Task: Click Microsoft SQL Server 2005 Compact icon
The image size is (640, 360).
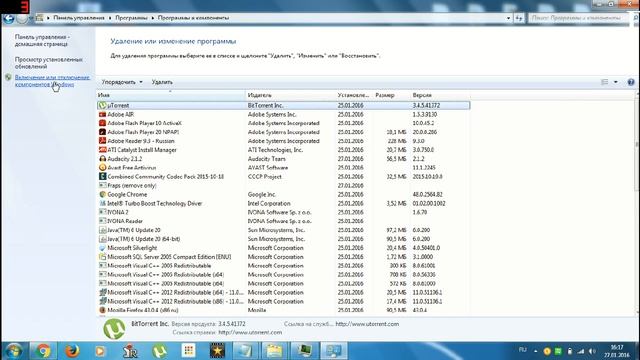Action: (102, 257)
